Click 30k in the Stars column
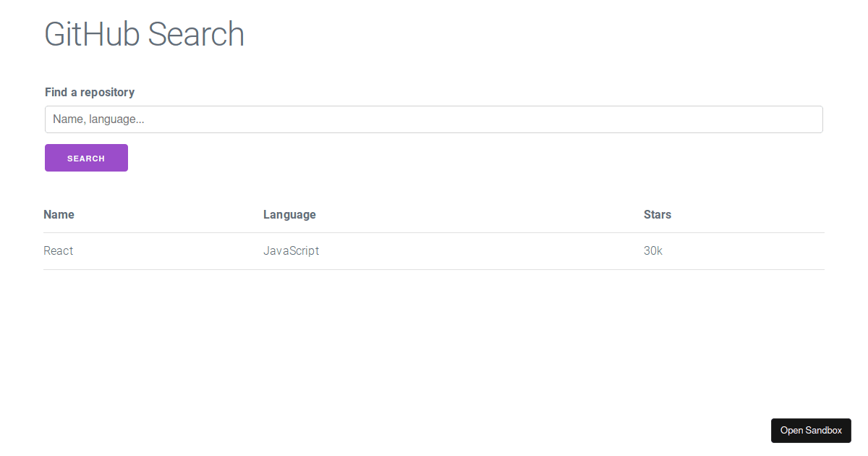 point(652,250)
